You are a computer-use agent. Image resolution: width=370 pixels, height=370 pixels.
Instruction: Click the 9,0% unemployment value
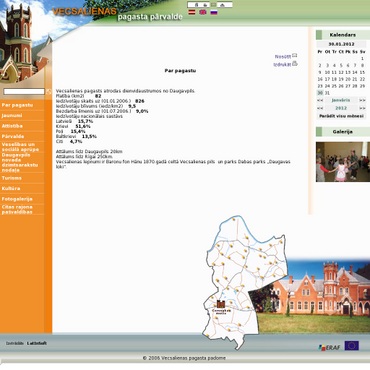142,111
